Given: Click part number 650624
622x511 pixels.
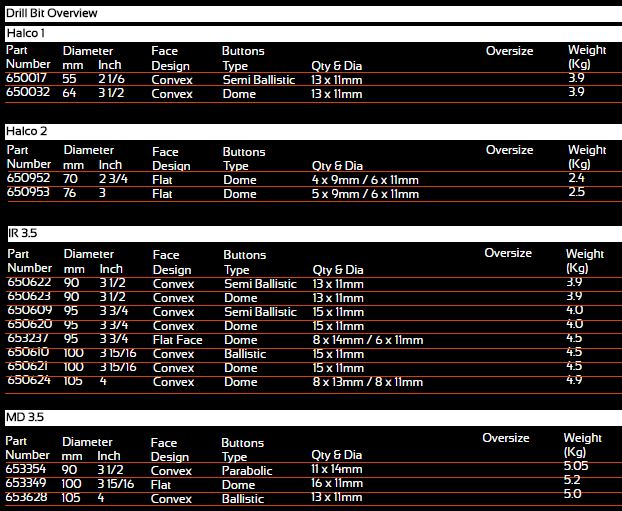Looking at the screenshot, I should [x=29, y=381].
